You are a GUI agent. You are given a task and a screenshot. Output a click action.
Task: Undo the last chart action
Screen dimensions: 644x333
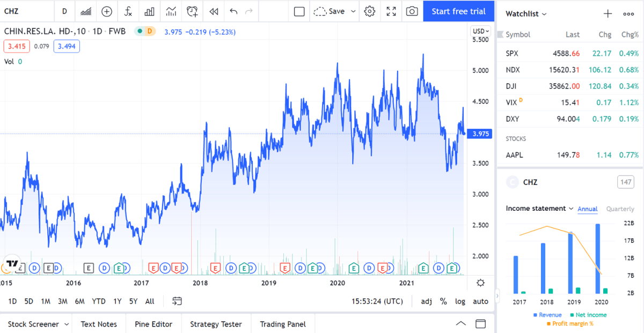233,11
